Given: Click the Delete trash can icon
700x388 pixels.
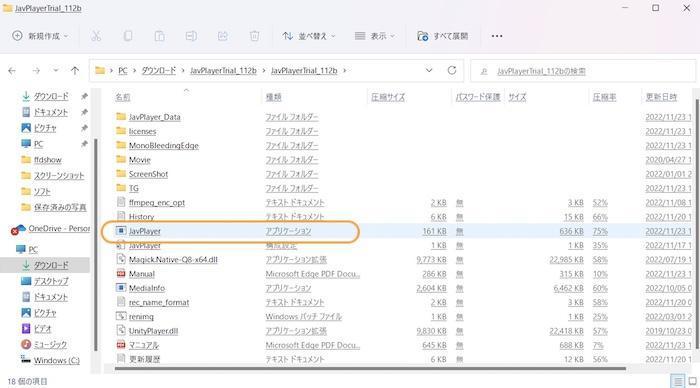Looking at the screenshot, I should 254,36.
